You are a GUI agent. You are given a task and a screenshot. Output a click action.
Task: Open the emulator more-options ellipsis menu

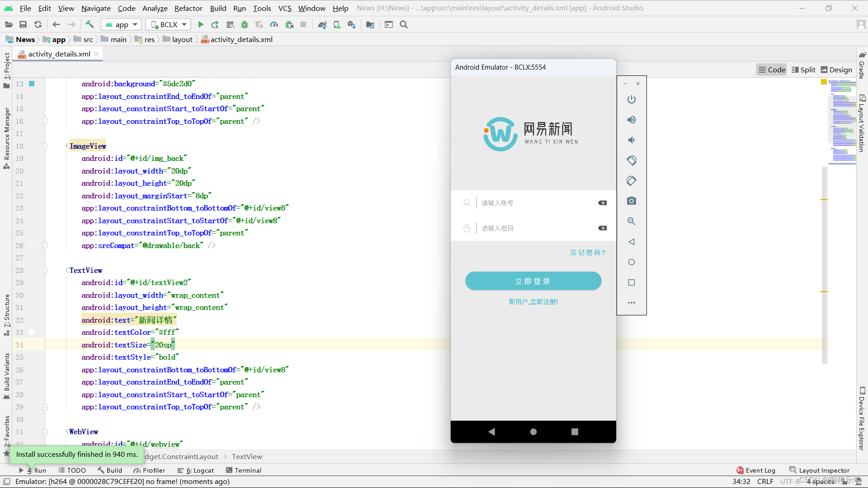click(x=631, y=302)
